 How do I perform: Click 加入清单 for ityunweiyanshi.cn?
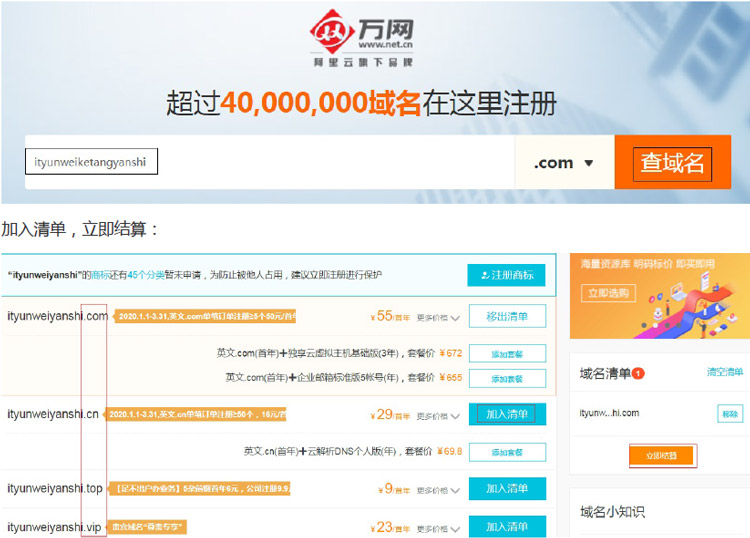coord(507,414)
